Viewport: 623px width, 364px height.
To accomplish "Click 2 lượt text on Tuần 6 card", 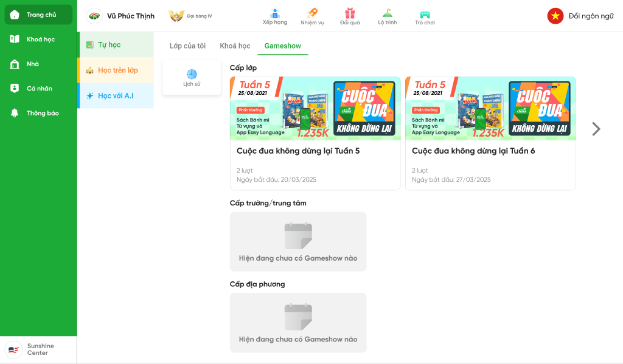I will [420, 170].
